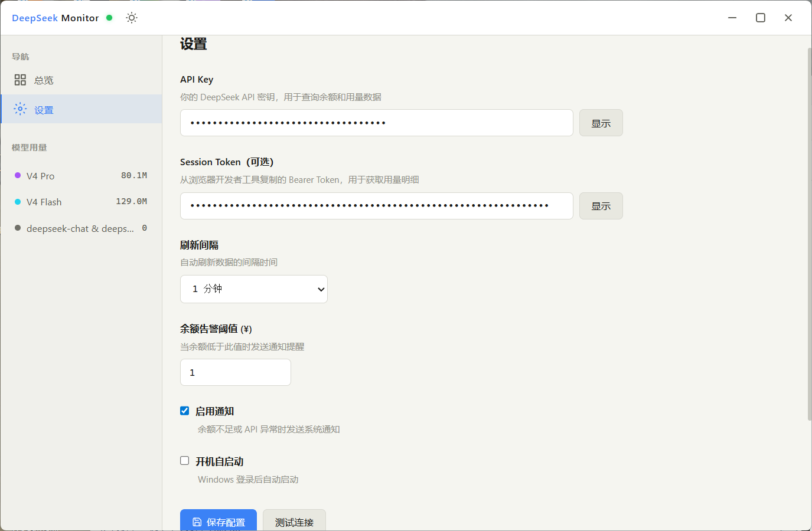Click the 129.0M usage value
Image resolution: width=812 pixels, height=531 pixels.
click(x=132, y=201)
